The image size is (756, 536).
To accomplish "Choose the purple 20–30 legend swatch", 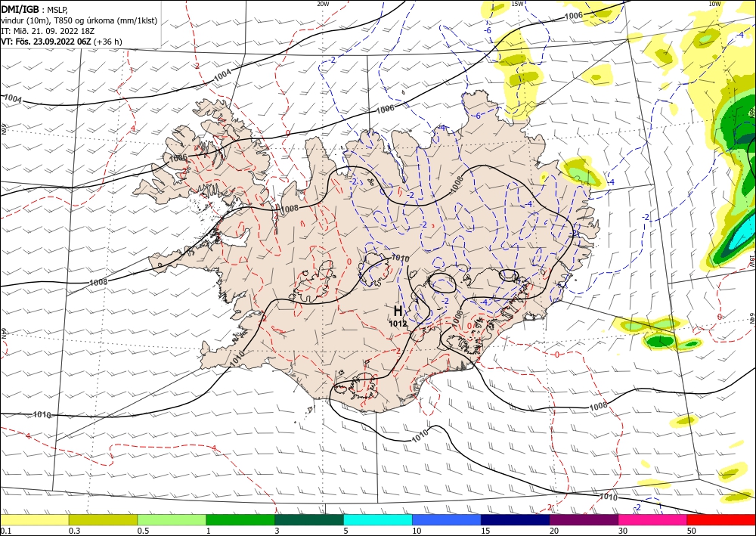I will pyautogui.click(x=584, y=519).
